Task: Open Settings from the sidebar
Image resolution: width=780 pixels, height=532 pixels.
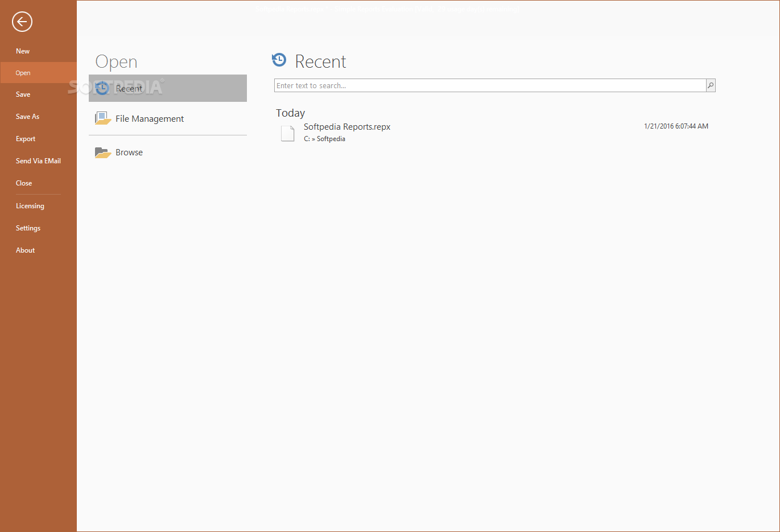Action: point(38,228)
